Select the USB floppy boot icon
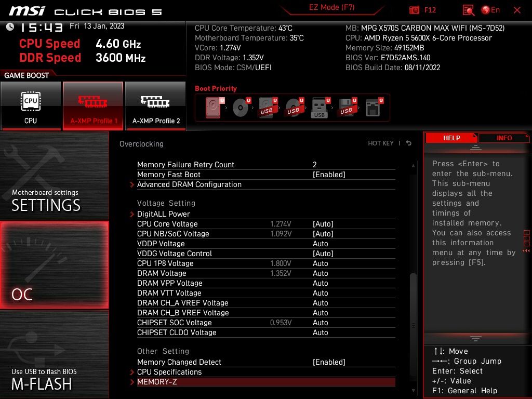 pyautogui.click(x=347, y=108)
